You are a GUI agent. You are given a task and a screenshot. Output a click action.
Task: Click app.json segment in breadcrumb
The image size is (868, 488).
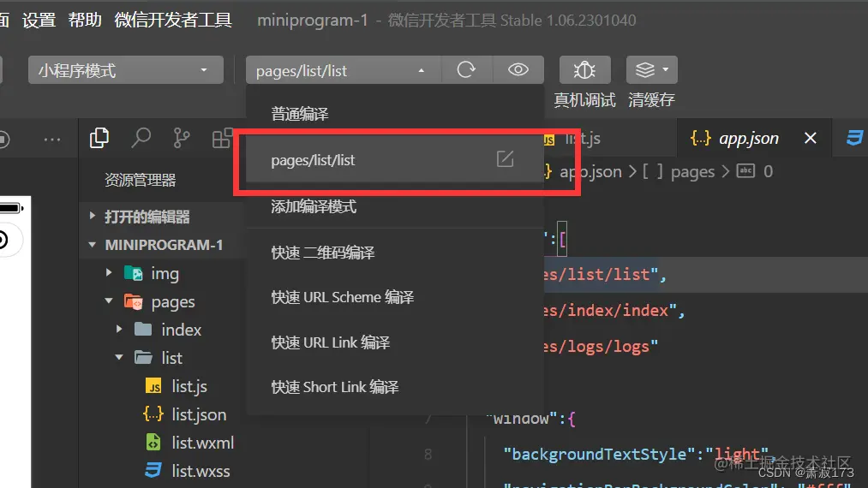[590, 171]
